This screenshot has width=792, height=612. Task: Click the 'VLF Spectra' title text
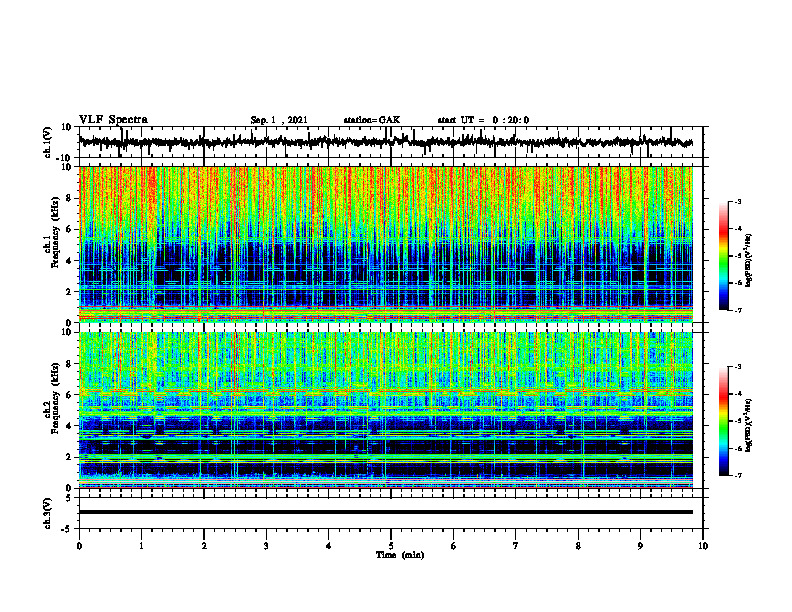click(x=113, y=120)
